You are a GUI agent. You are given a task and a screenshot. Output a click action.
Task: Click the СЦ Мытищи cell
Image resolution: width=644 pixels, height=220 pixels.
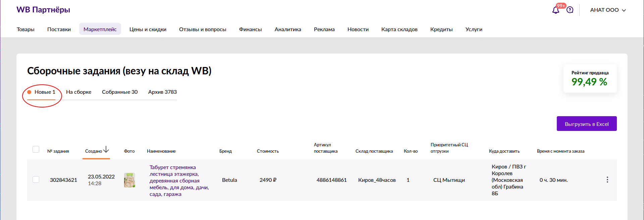(x=449, y=180)
